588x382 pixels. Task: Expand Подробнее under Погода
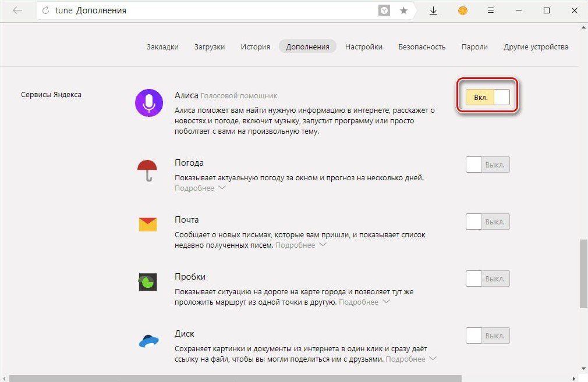click(x=200, y=188)
